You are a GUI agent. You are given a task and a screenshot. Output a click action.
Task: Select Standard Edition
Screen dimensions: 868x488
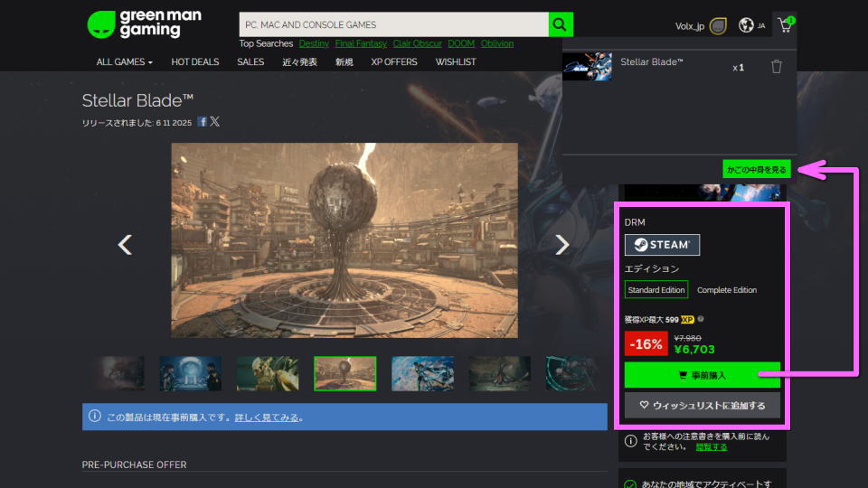click(656, 290)
